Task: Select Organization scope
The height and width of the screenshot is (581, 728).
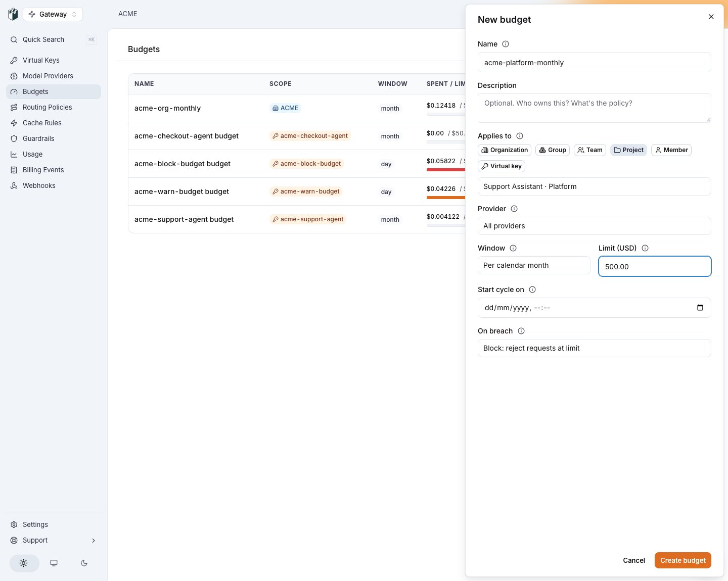Action: coord(505,150)
